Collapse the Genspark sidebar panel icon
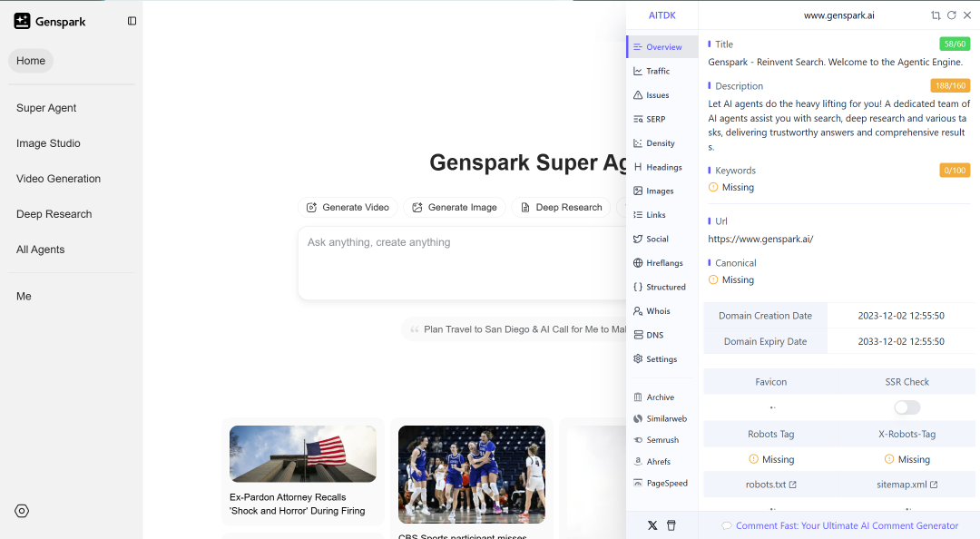Image resolution: width=980 pixels, height=539 pixels. (x=132, y=21)
